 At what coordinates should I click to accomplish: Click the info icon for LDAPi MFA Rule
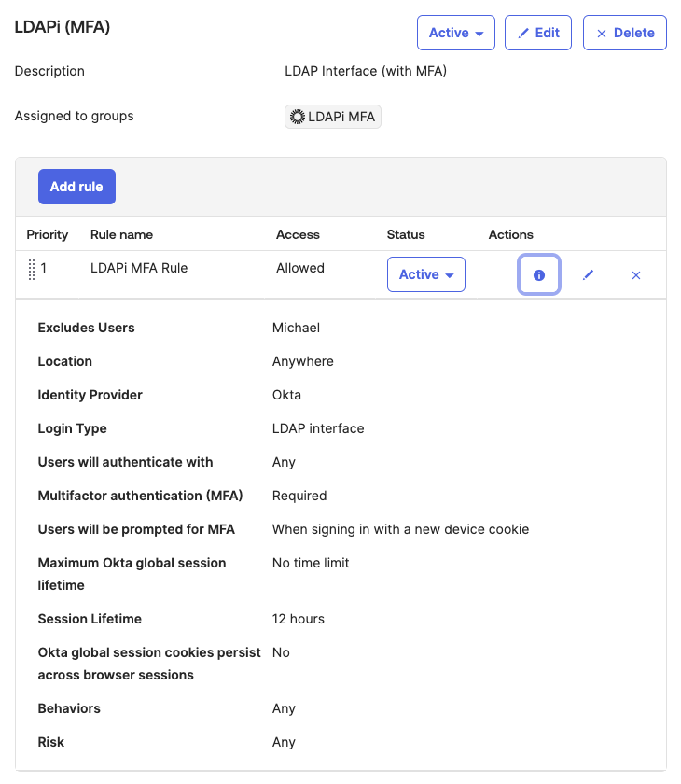pos(539,275)
